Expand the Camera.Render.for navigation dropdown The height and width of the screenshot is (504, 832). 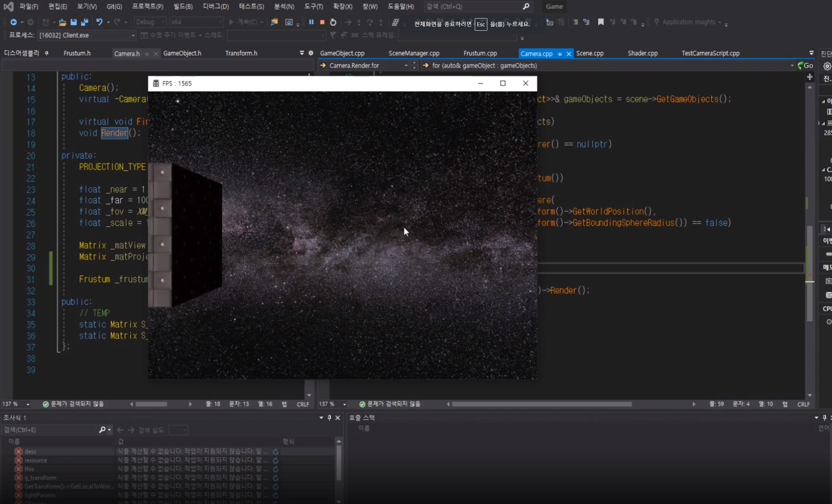pyautogui.click(x=405, y=66)
